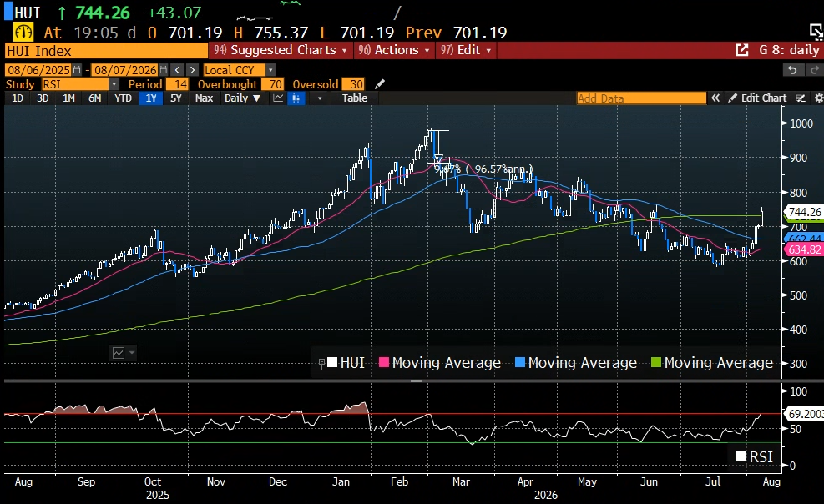Viewport: 824px width, 504px height.
Task: Select the 5Y time range
Action: 175,98
